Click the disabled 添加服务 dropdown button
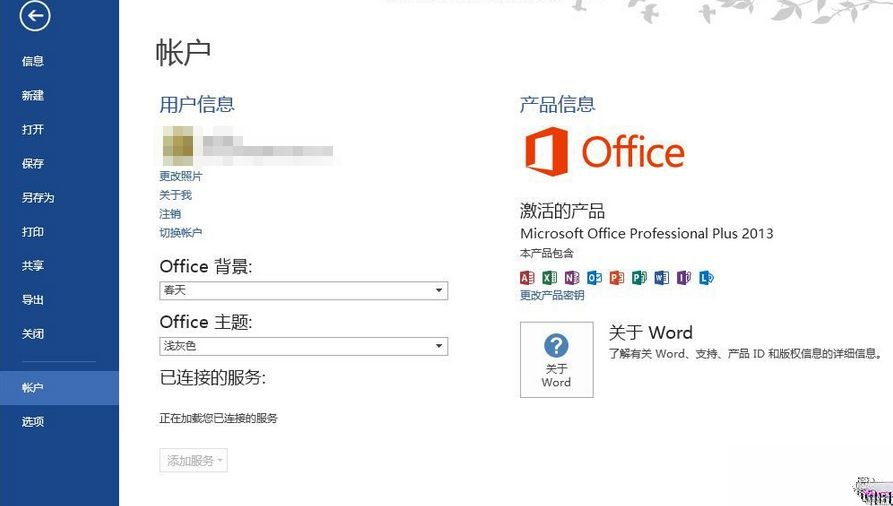The width and height of the screenshot is (893, 506). (x=194, y=460)
